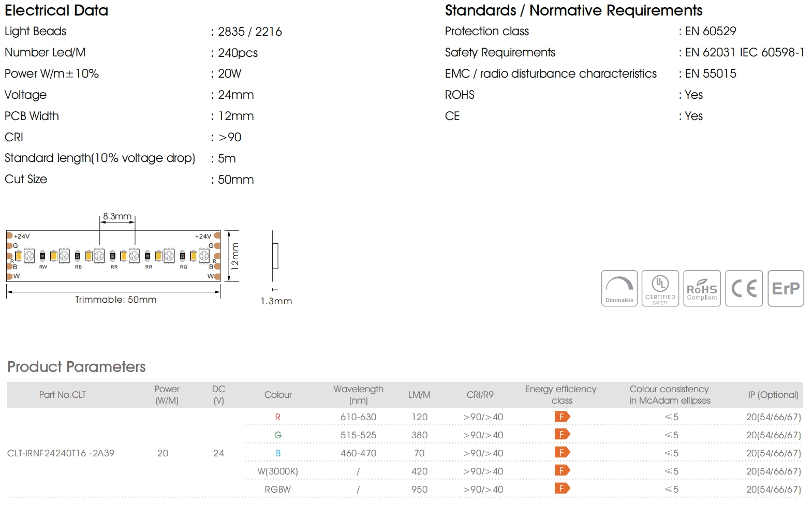The image size is (812, 505).
Task: Click the DC (V) column header
Action: point(218,395)
